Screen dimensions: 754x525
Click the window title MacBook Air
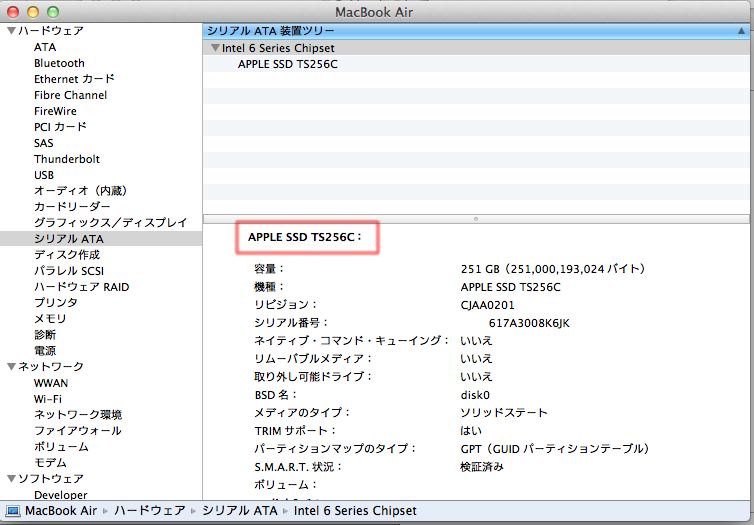374,12
